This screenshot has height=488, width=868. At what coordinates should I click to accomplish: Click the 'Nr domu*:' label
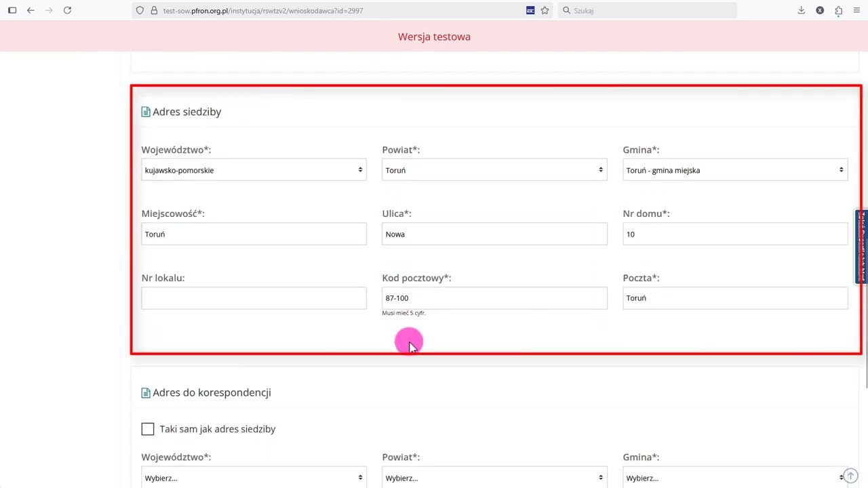point(646,213)
